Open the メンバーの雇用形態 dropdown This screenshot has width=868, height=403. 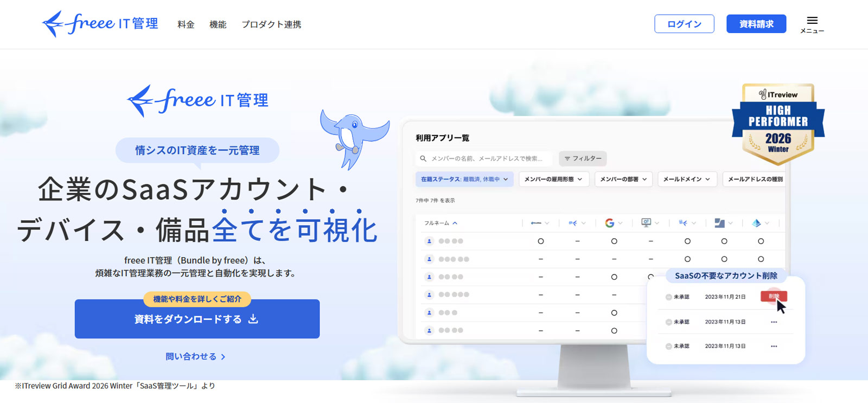(554, 179)
